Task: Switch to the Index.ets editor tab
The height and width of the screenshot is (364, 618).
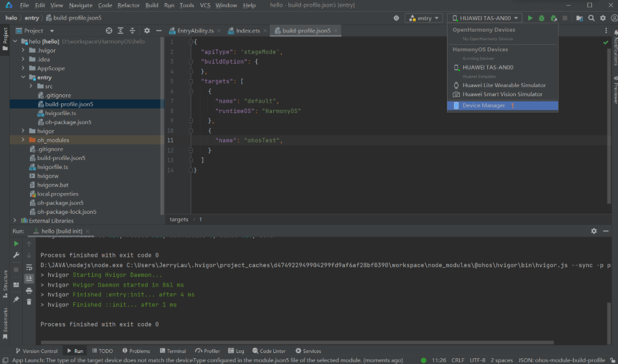Action: click(247, 31)
